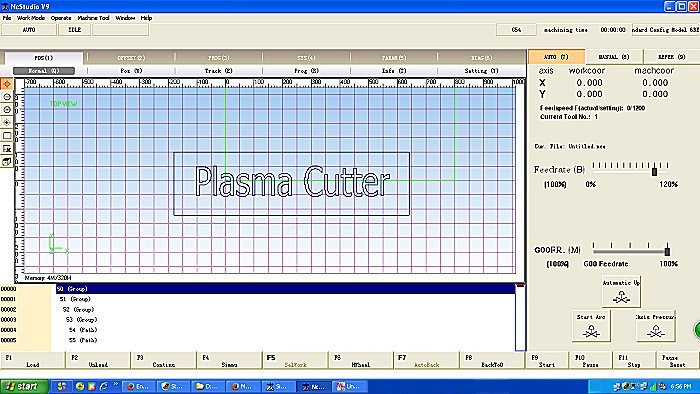Click the program list vertical scrollbar

coord(520,317)
